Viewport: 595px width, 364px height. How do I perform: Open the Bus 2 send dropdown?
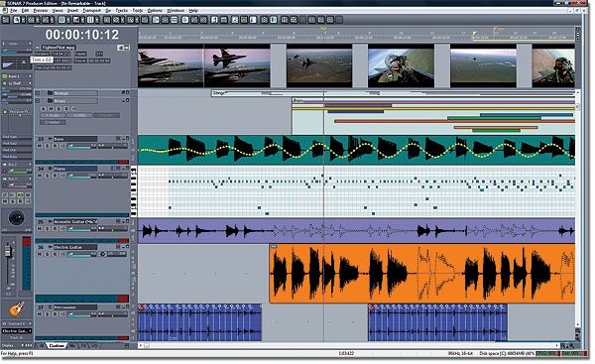pos(30,165)
